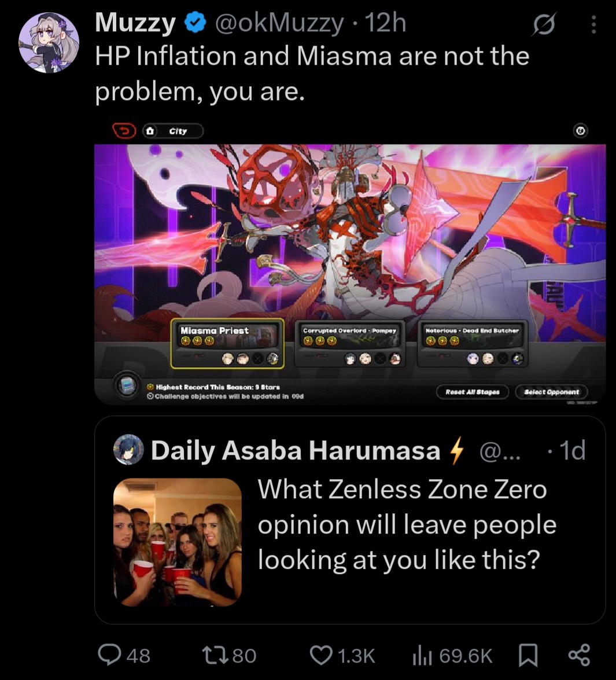Retweet the post with 80 reposts
The width and height of the screenshot is (616, 680).
(x=215, y=655)
